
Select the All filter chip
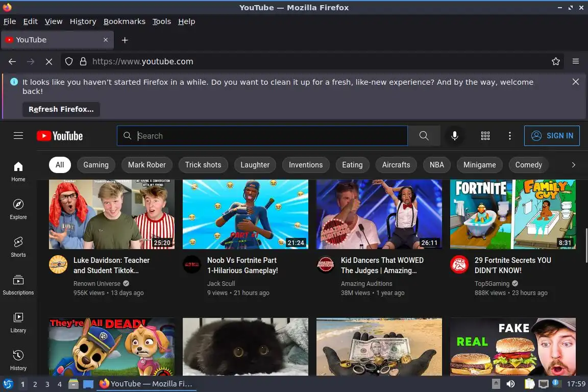[x=60, y=165]
